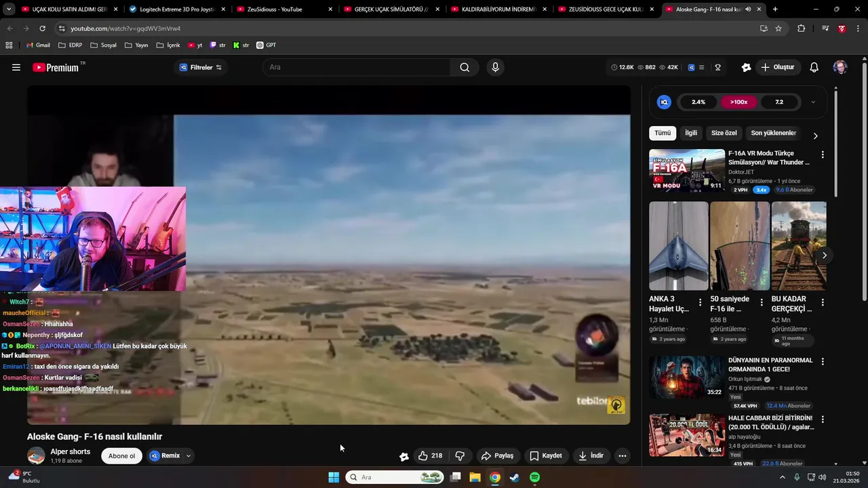Image resolution: width=868 pixels, height=488 pixels.
Task: Open the bookmarks apps grid icon
Action: (9, 45)
